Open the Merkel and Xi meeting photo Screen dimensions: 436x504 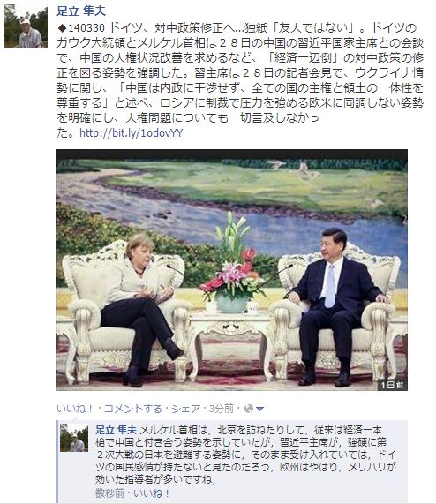[232, 270]
